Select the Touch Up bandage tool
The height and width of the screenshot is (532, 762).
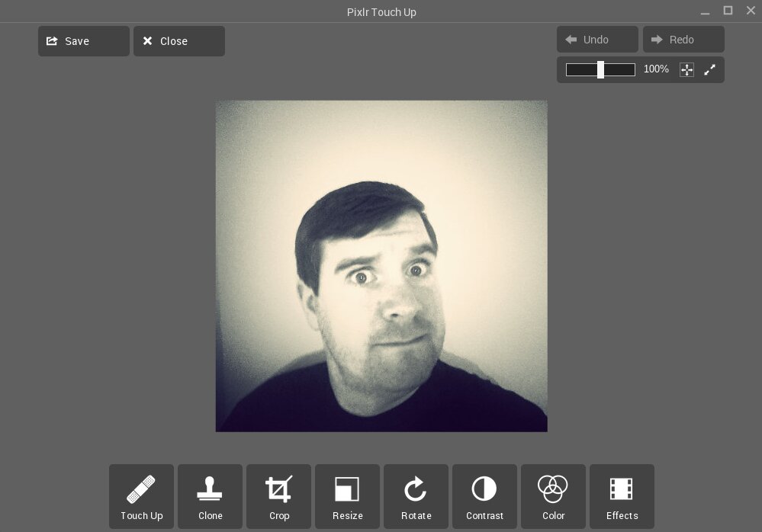141,496
